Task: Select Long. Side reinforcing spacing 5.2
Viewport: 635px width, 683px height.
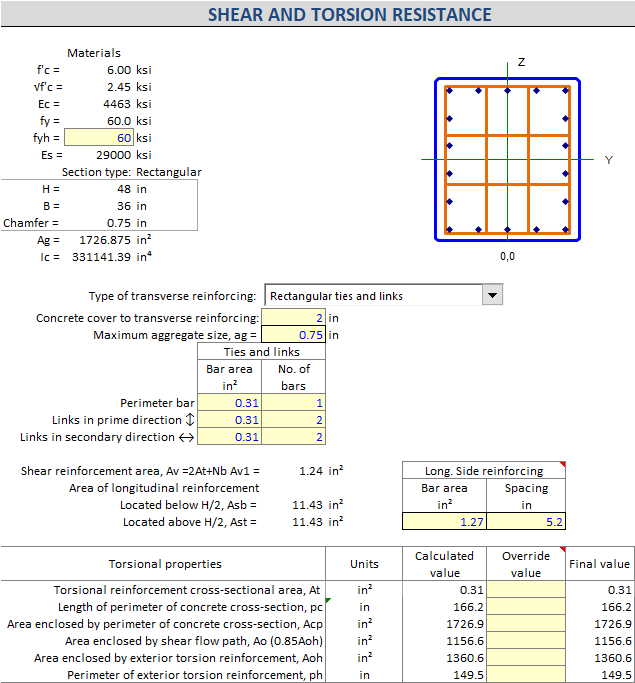Action: (x=526, y=521)
